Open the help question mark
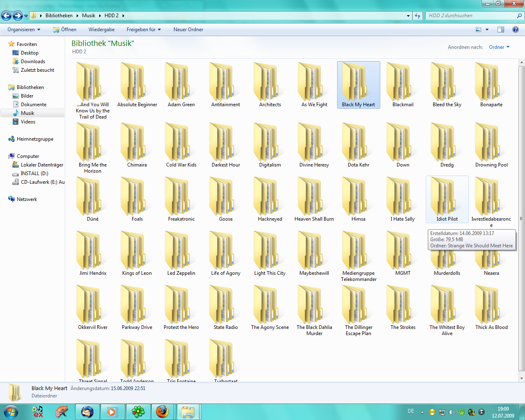This screenshot has height=420, width=525. (516, 30)
